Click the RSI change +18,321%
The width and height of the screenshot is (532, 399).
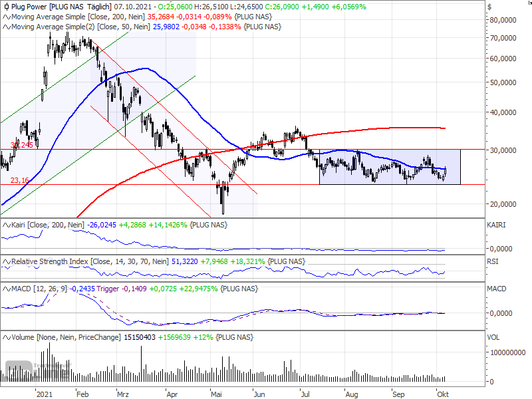coord(247,261)
